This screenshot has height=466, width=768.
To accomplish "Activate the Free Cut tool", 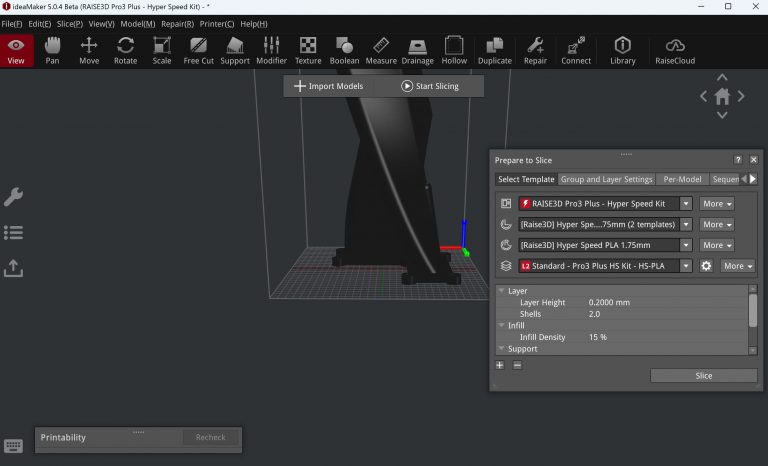I will [x=198, y=50].
